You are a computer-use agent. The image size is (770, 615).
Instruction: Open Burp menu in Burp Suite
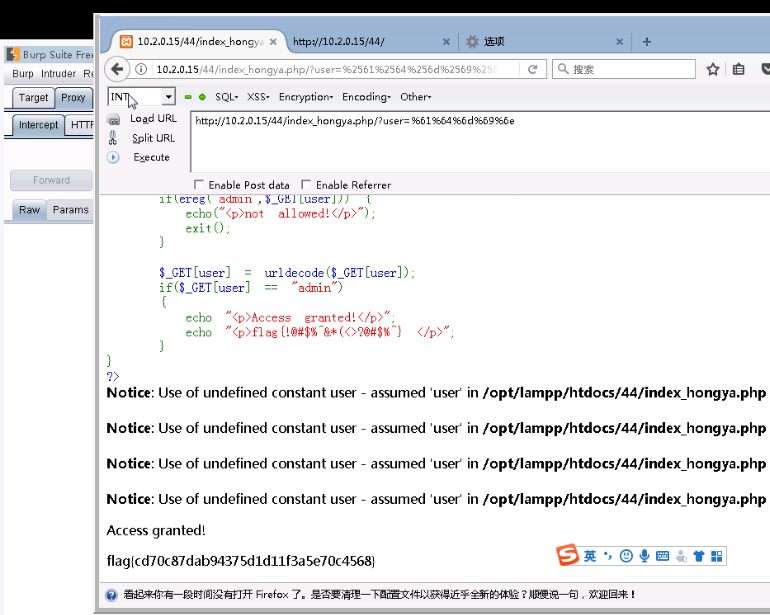(x=23, y=74)
